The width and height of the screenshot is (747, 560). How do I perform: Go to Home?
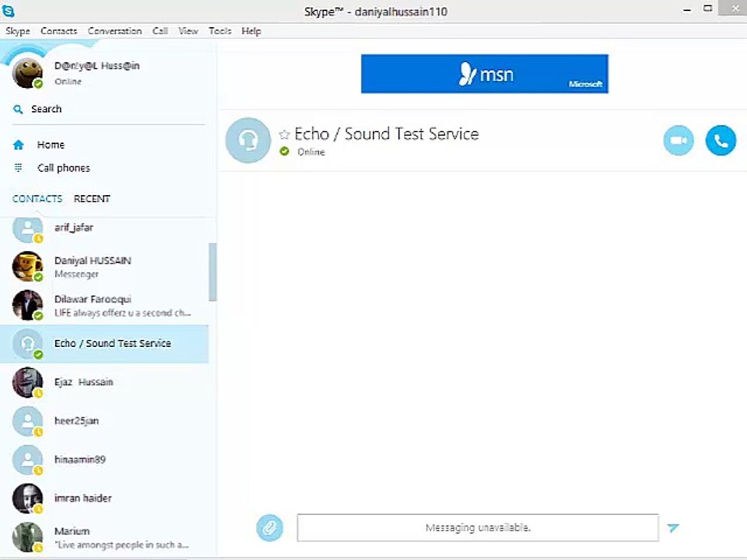click(x=51, y=145)
